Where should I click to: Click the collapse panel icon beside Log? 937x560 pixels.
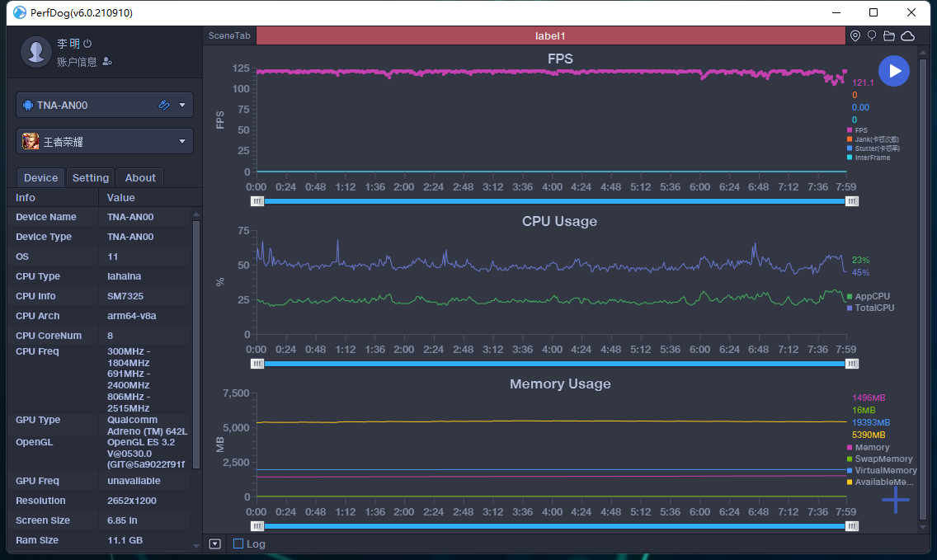coord(215,544)
